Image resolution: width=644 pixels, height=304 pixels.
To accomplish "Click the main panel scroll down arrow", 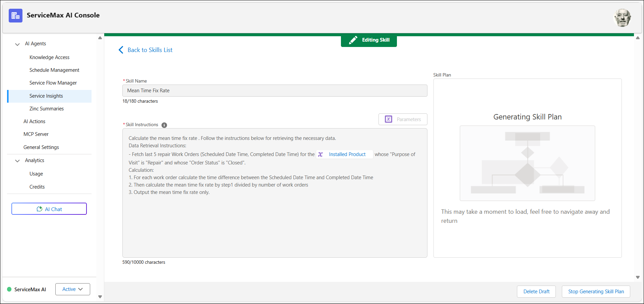I will pos(638,277).
